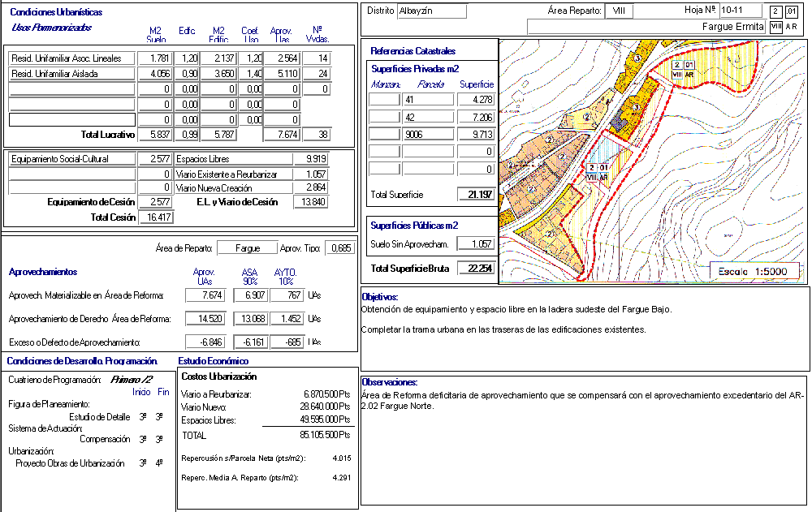Select Superficie value 9.713
This screenshot has height=512, width=812.
(476, 135)
